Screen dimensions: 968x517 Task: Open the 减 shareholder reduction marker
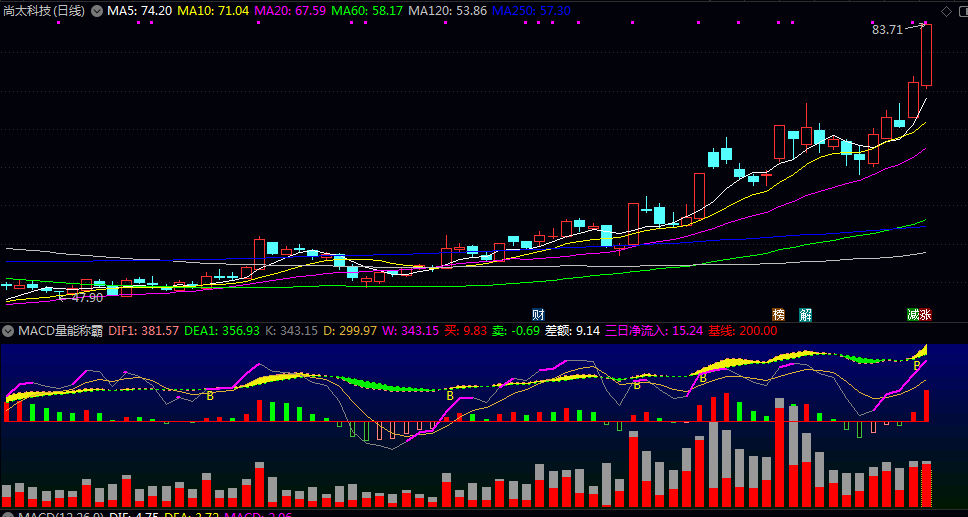tap(913, 314)
